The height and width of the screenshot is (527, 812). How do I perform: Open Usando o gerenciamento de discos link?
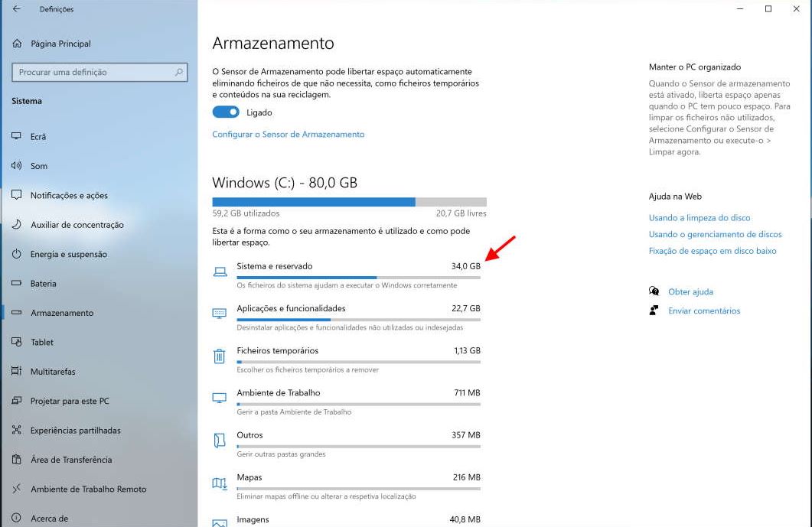(715, 234)
